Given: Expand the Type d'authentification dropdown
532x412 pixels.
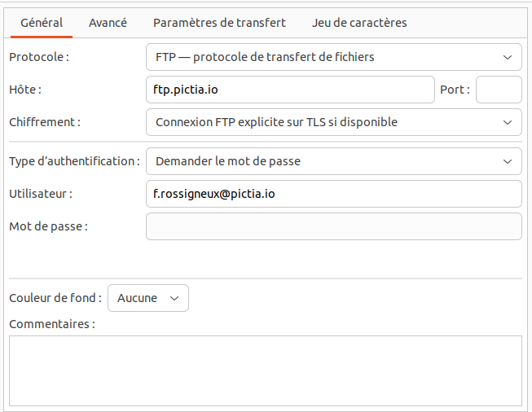Looking at the screenshot, I should point(333,161).
